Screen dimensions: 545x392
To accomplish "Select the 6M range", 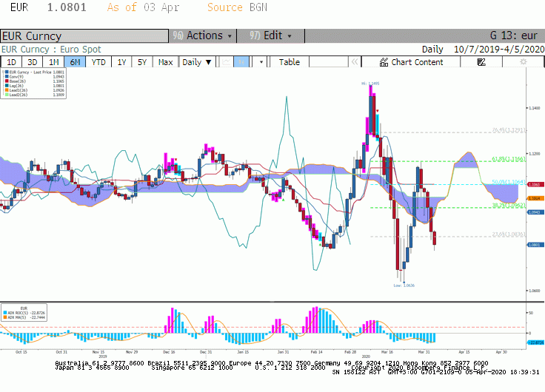I will point(75,62).
